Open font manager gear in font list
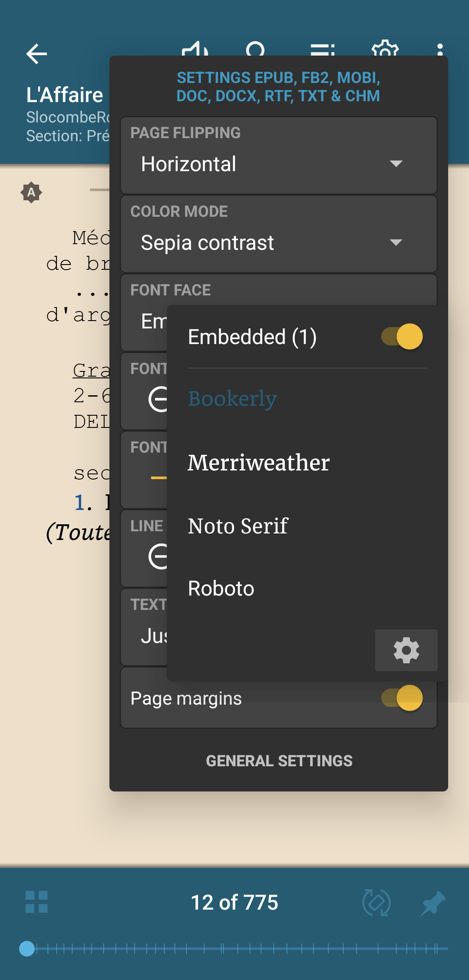This screenshot has width=469, height=980. [x=406, y=650]
